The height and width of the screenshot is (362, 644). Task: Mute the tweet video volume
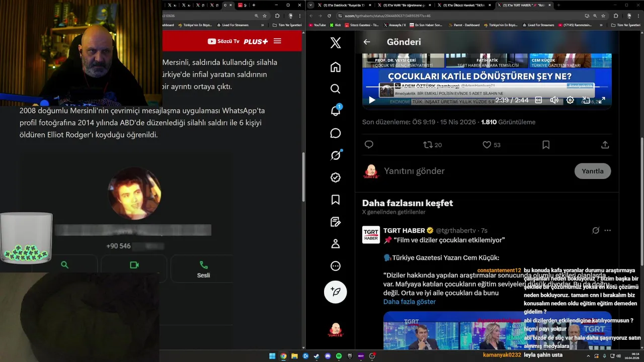coord(554,100)
